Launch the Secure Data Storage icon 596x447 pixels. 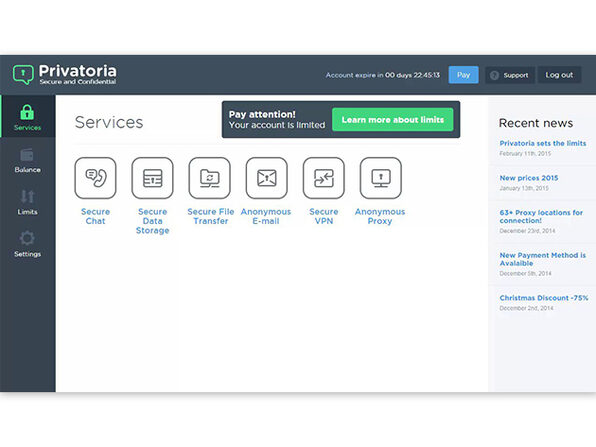pos(152,178)
